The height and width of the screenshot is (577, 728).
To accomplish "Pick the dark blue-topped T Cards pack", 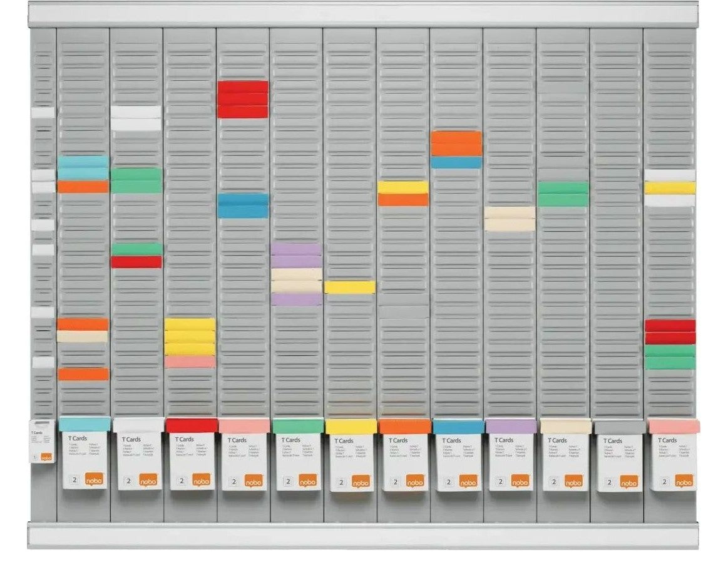I will click(x=458, y=455).
